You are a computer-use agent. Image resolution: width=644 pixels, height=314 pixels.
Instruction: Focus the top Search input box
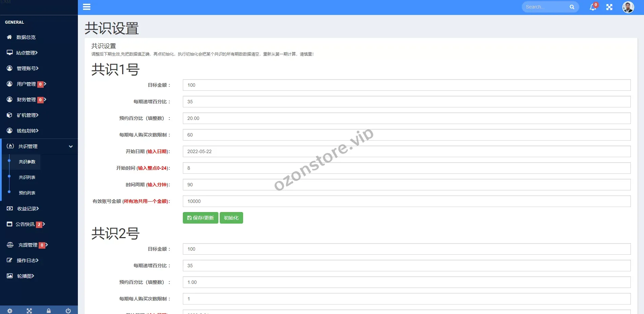pos(545,7)
